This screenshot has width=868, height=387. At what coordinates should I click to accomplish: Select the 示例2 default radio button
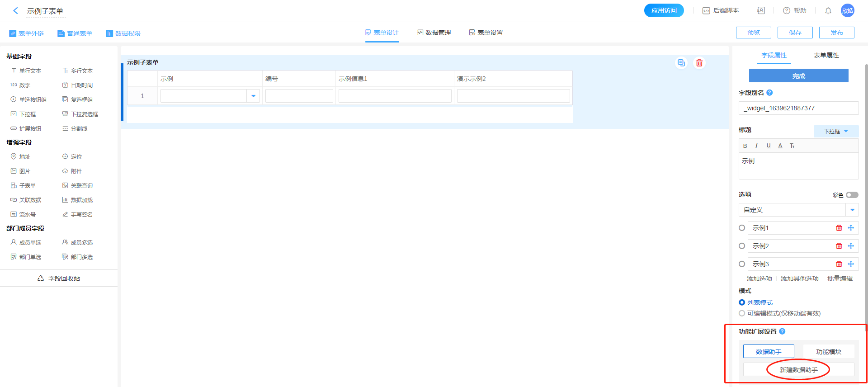742,246
